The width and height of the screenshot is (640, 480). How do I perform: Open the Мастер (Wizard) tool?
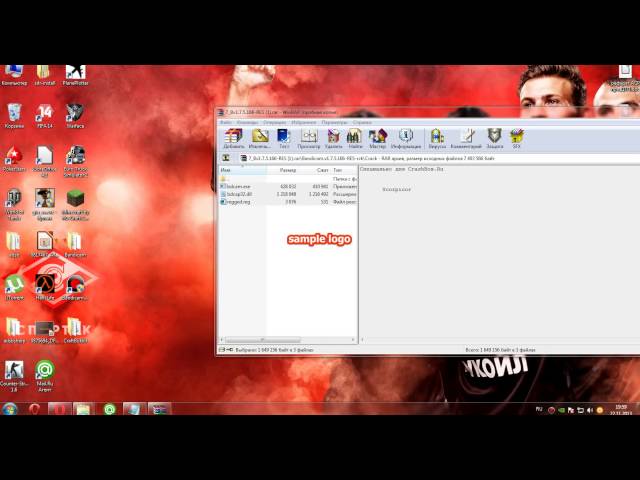378,138
